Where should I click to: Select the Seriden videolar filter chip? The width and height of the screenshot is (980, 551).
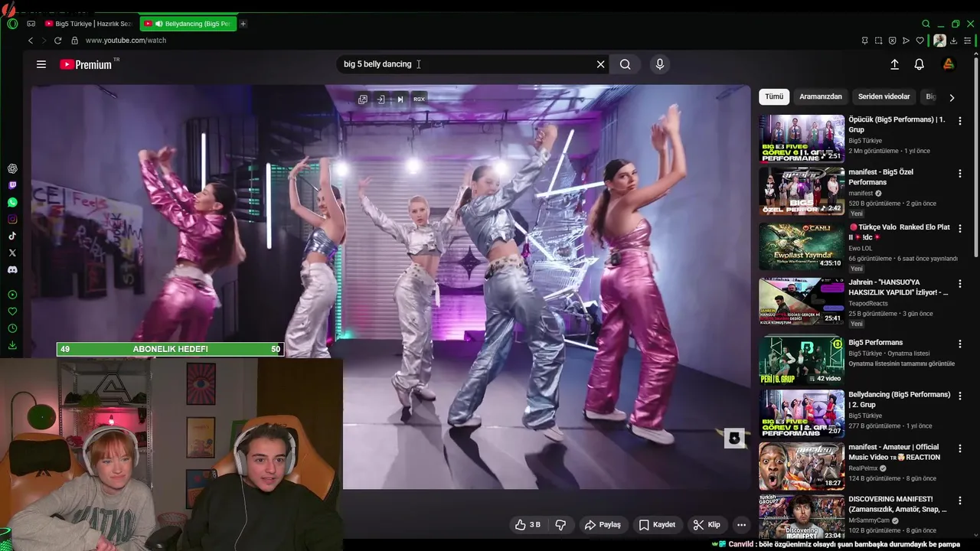[x=884, y=97]
